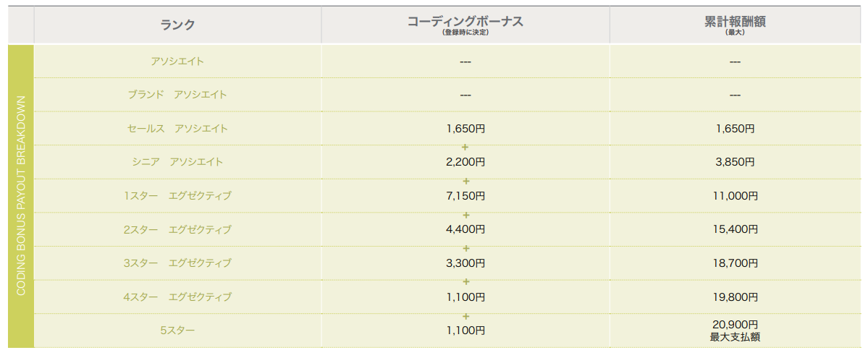Click the 1スター エグゼクティブ rank cell

[177, 196]
